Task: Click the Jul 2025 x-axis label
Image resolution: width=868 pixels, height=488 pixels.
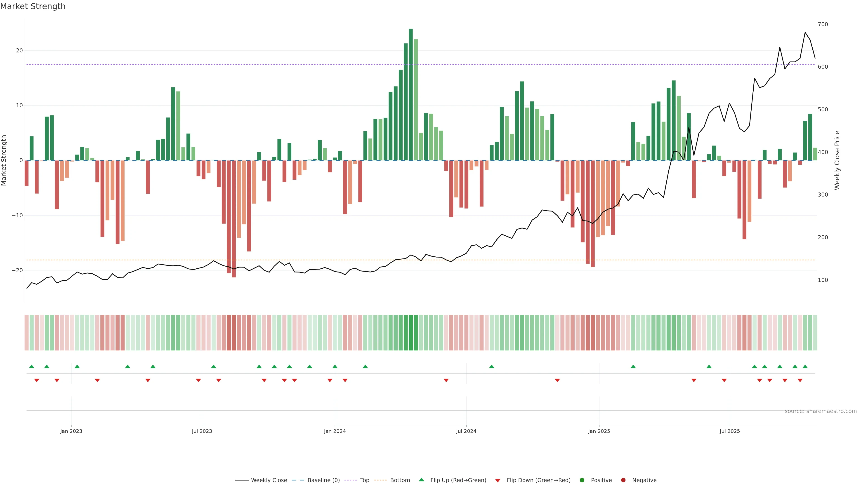Action: tap(729, 431)
